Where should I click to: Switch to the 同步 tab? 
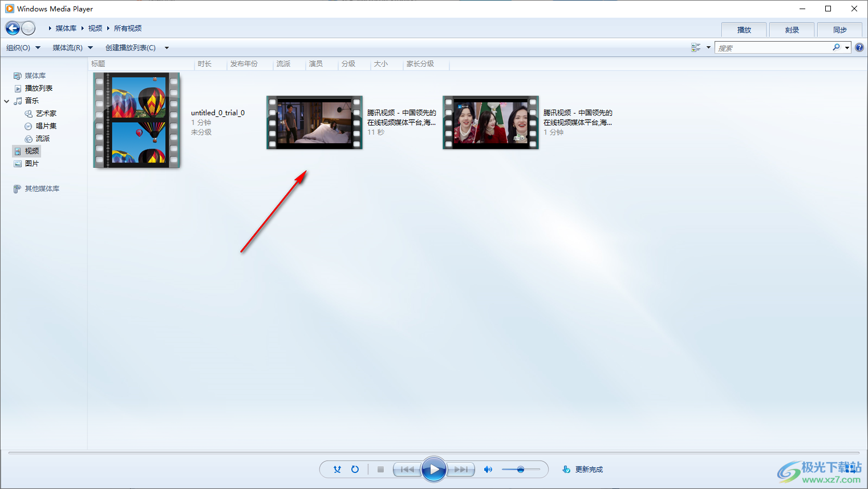tap(840, 30)
